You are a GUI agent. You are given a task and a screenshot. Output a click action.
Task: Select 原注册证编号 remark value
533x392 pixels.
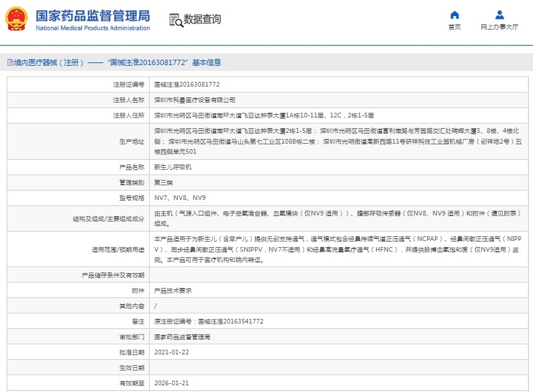pyautogui.click(x=209, y=322)
